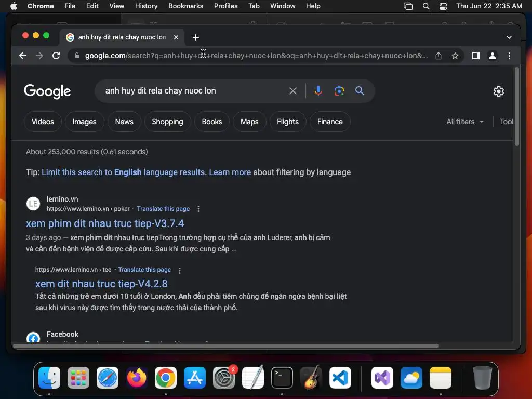This screenshot has height=399, width=532.
Task: Open the share icon in the address bar
Action: click(438, 56)
